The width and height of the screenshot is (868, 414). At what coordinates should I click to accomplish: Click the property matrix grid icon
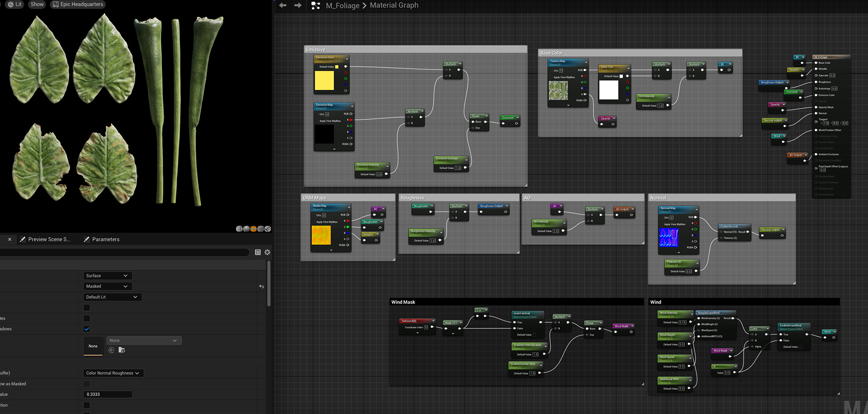pyautogui.click(x=258, y=253)
